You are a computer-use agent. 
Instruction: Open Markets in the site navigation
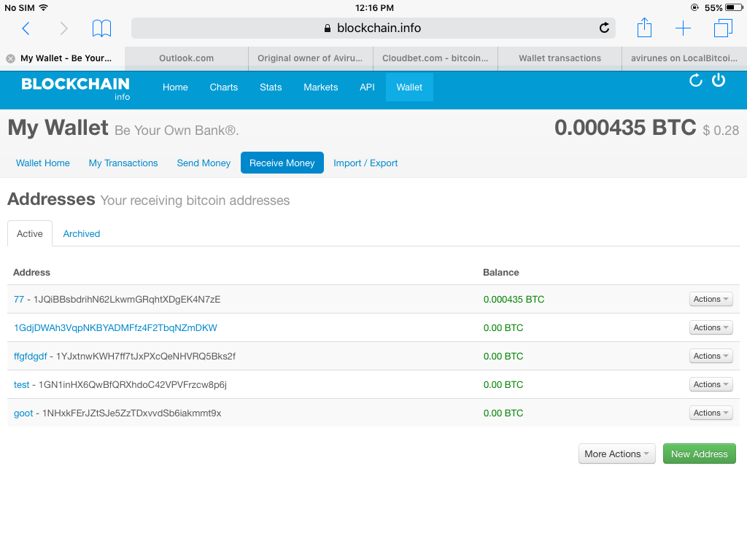[321, 87]
